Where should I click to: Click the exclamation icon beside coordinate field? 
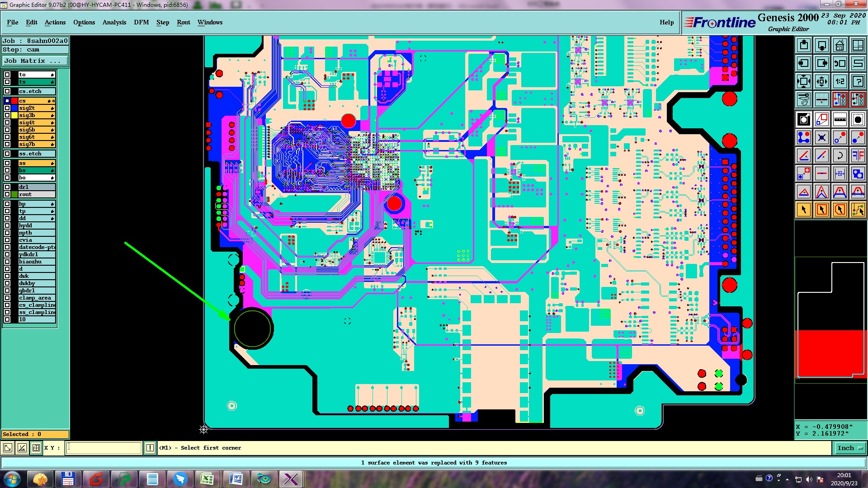(150, 448)
